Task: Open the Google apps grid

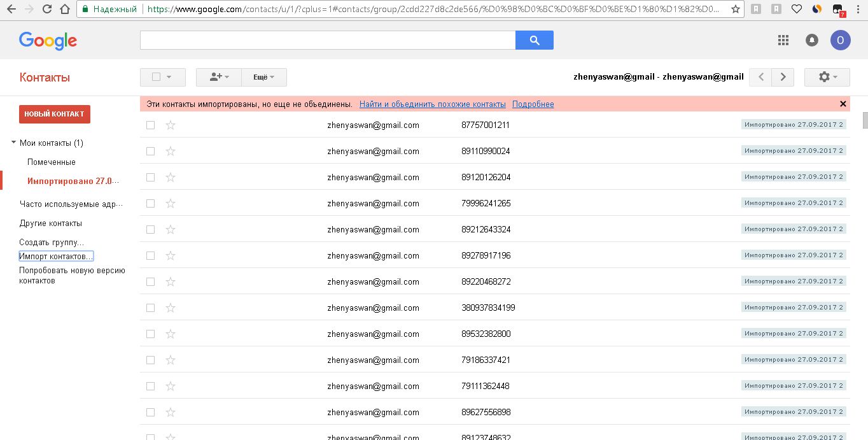Action: pyautogui.click(x=783, y=40)
